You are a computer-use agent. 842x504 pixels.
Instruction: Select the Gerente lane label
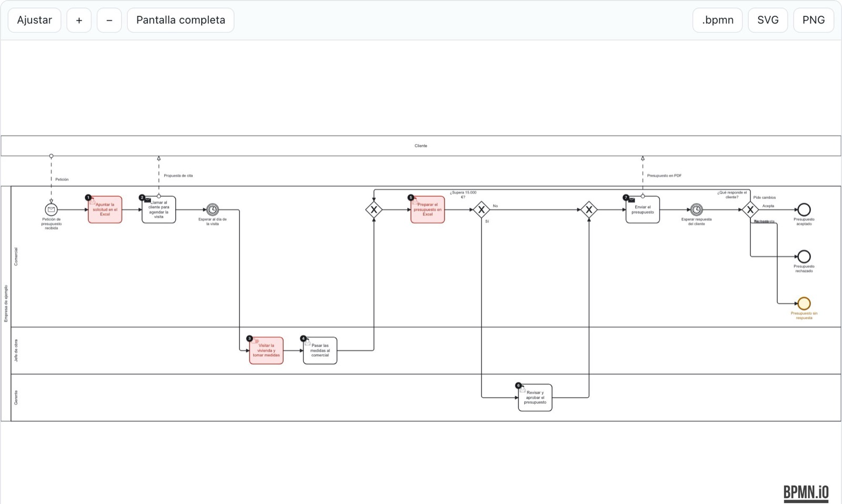(16, 397)
